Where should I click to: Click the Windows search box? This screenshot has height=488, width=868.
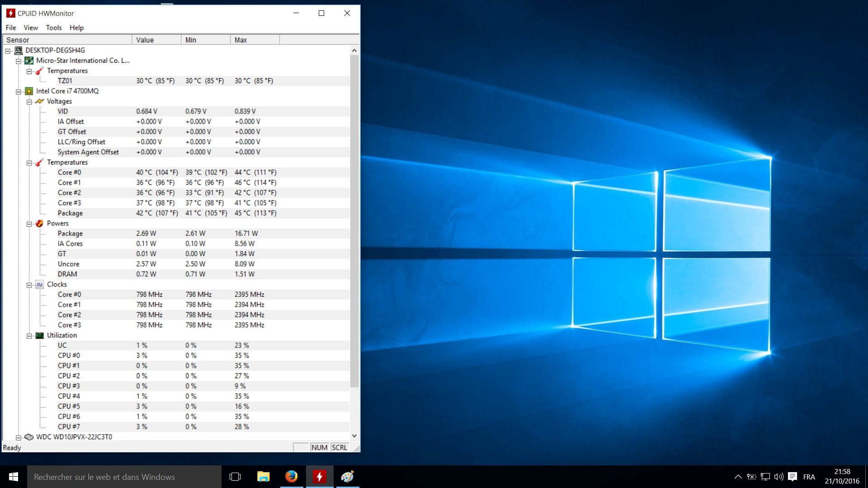point(124,477)
